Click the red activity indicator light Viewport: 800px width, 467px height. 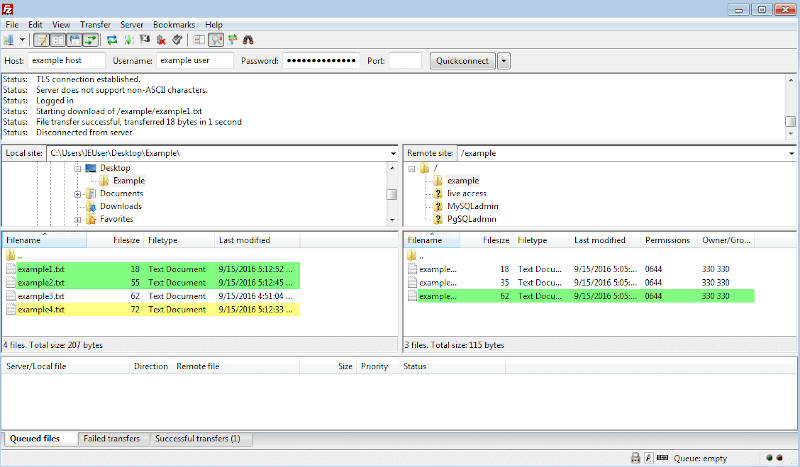(780, 458)
